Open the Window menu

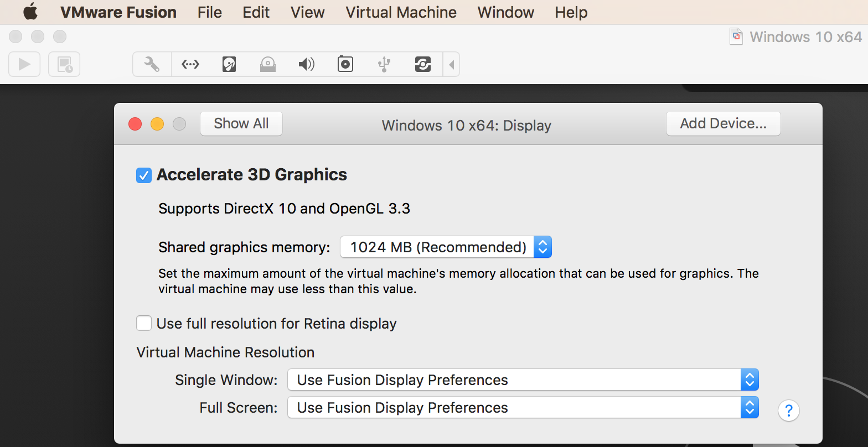pyautogui.click(x=506, y=12)
